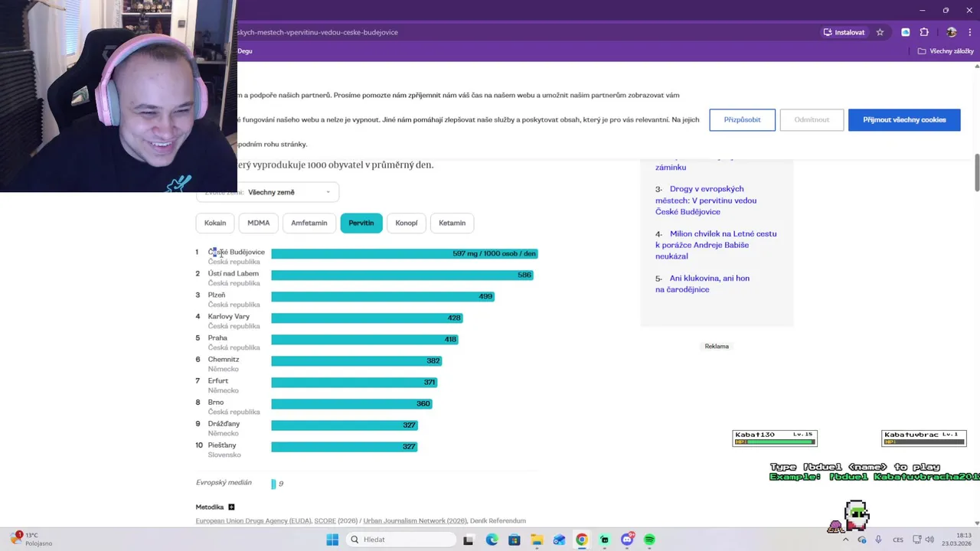
Task: Show hidden system tray icons
Action: pyautogui.click(x=845, y=540)
